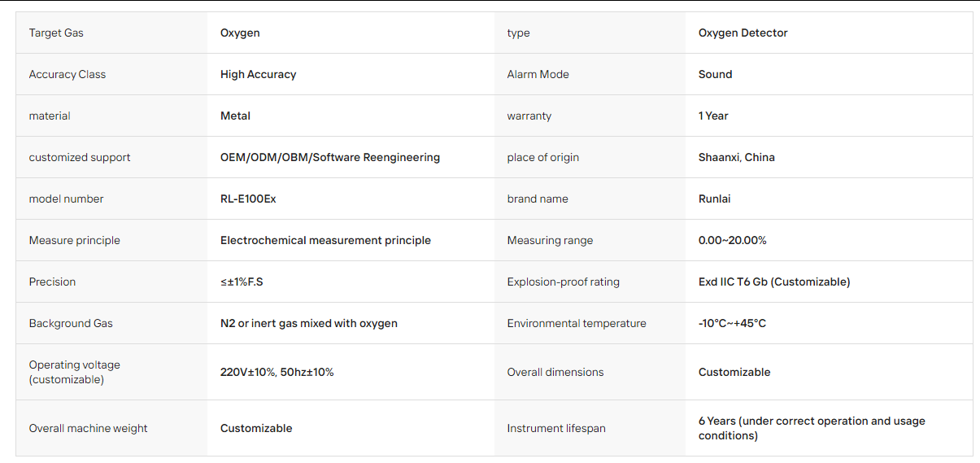Click 'N2 or inert gas mixed with oxygen'

tap(309, 324)
